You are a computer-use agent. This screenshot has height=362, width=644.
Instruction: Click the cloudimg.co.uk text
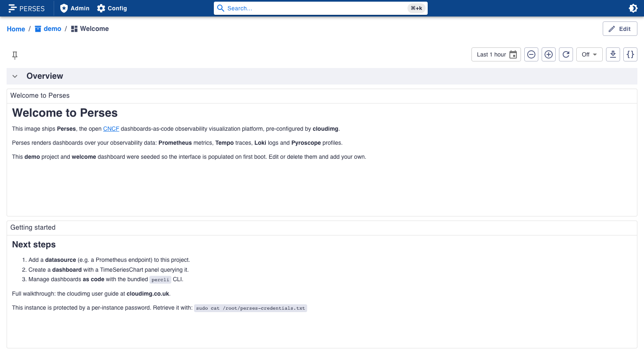point(148,294)
